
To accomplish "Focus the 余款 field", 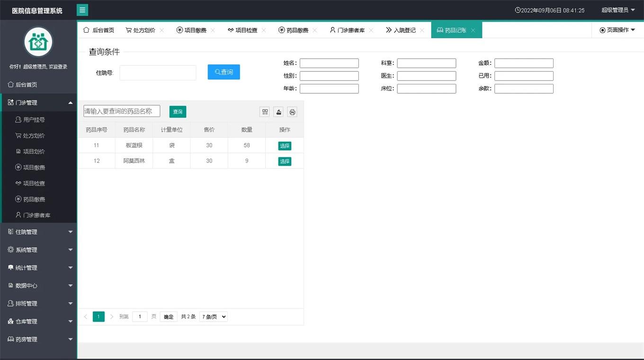I will (524, 89).
